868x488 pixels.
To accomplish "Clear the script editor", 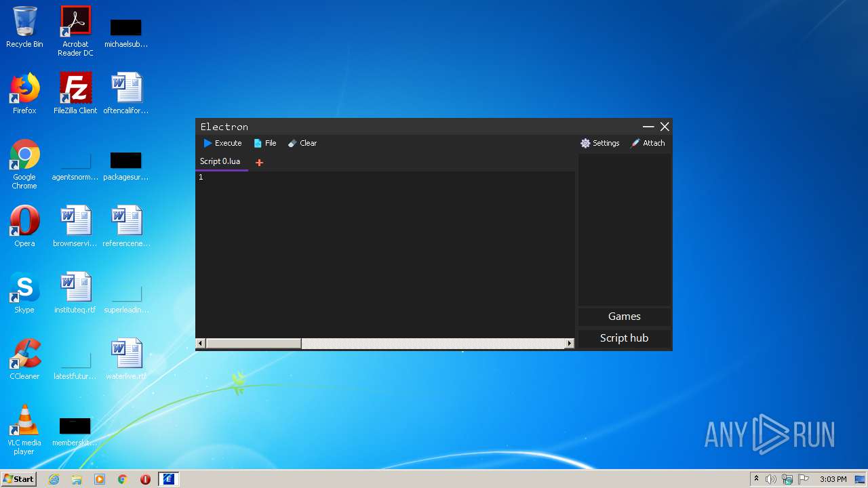I will point(302,143).
